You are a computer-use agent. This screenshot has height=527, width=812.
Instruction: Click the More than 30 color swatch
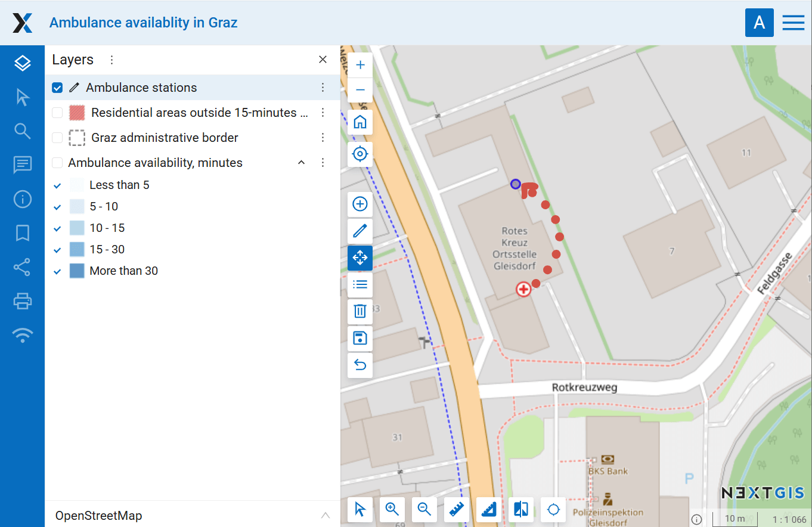tap(77, 271)
